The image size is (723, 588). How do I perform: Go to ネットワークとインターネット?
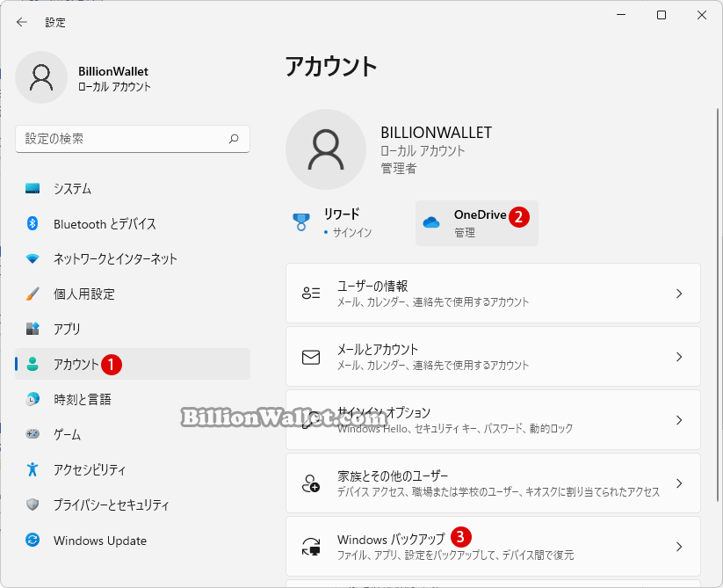pyautogui.click(x=133, y=258)
